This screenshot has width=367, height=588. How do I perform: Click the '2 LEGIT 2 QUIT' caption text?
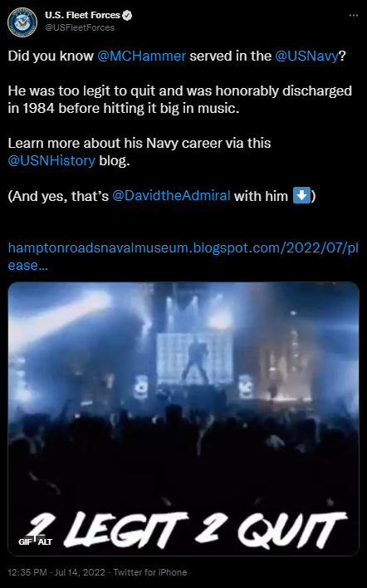tap(188, 530)
